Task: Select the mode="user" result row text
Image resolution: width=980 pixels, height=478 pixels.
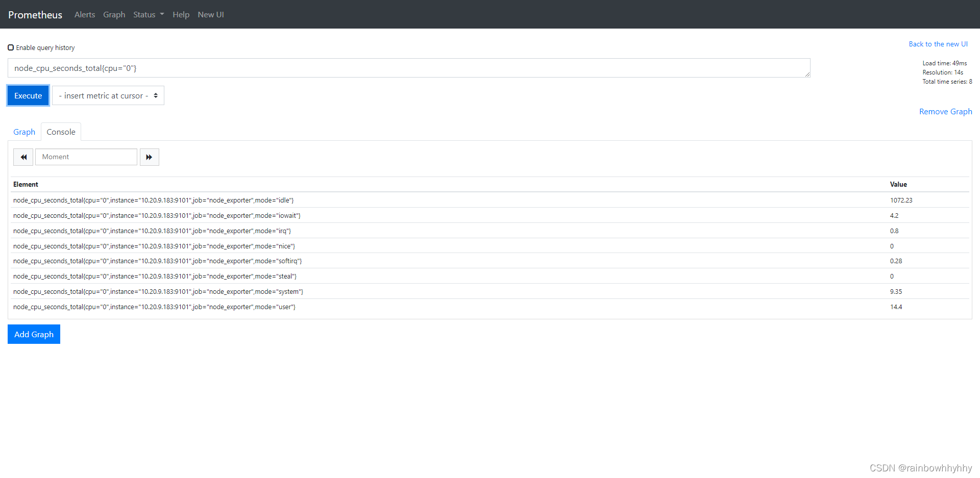Action: [154, 307]
